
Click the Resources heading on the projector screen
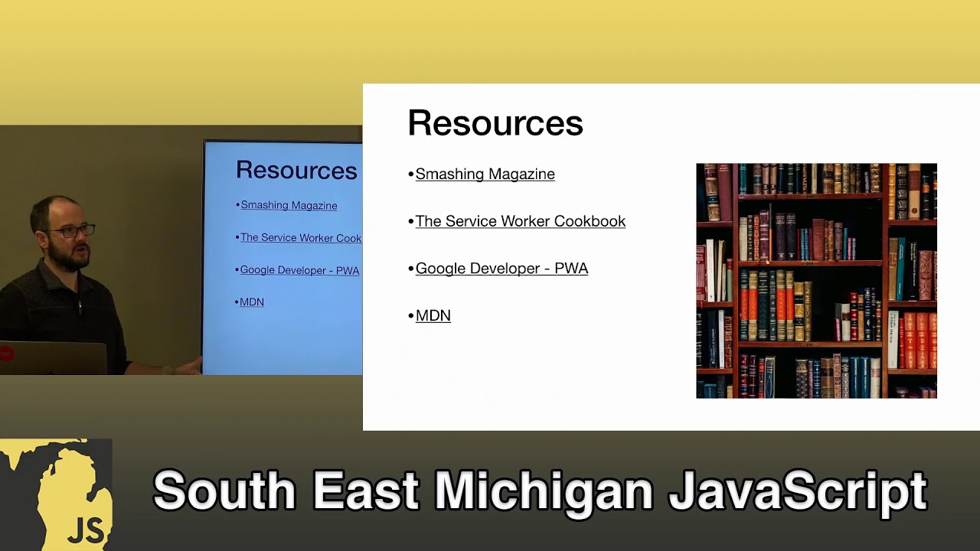tap(296, 170)
